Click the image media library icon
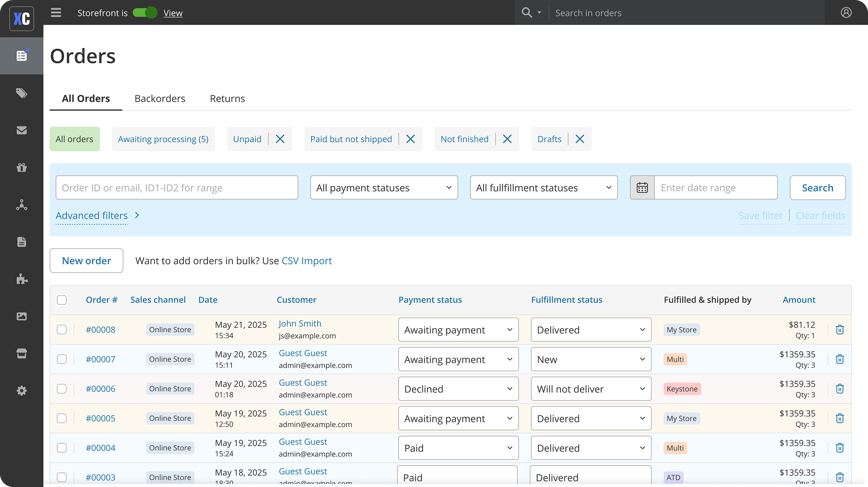868x487 pixels. [22, 316]
